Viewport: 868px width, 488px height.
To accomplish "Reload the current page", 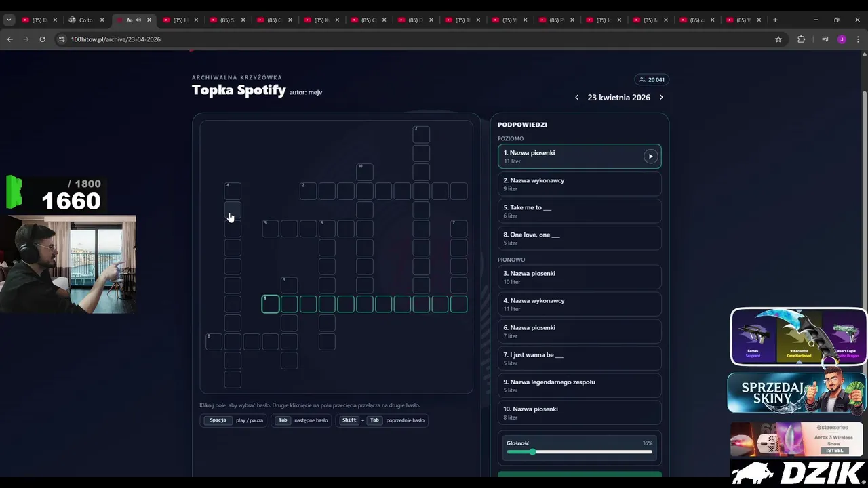I will (43, 39).
